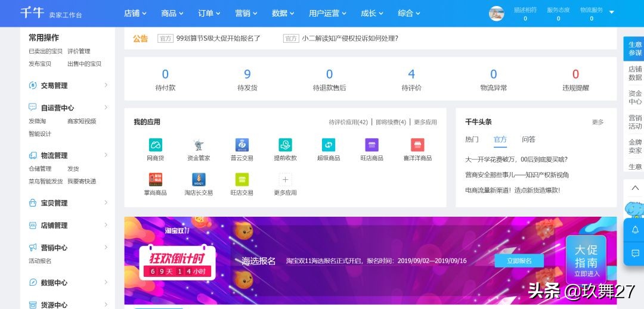
Task: Expand the account arrow beside 物流服务
Action: click(611, 13)
